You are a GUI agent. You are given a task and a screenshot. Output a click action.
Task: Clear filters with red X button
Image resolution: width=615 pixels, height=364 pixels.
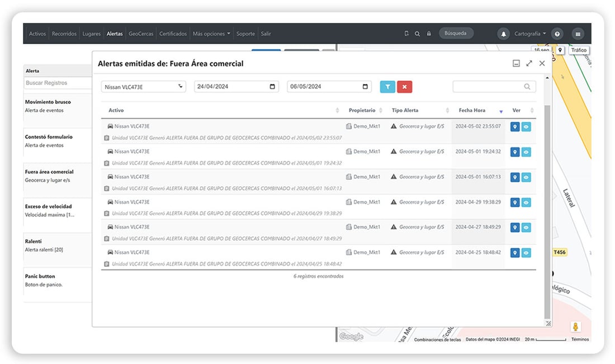pyautogui.click(x=404, y=87)
